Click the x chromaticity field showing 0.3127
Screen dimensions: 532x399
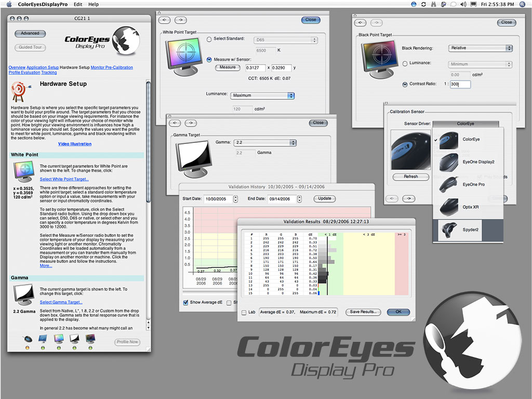coord(256,68)
